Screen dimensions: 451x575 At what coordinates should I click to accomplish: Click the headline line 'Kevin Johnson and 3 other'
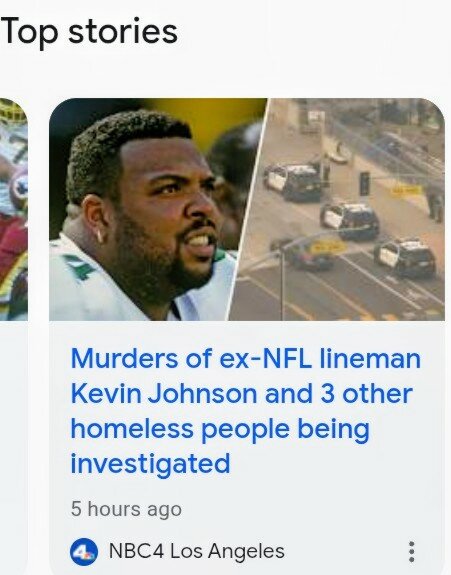click(x=242, y=393)
